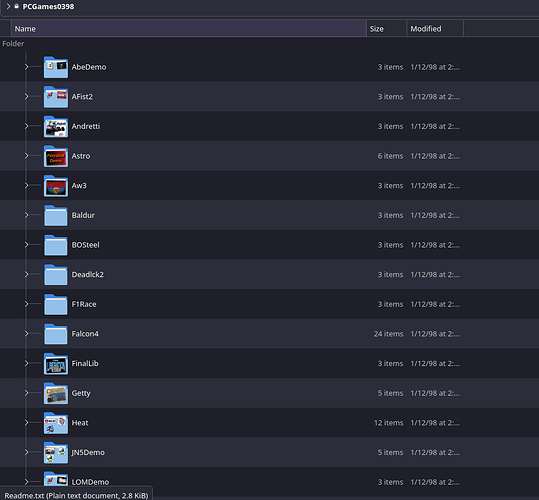
Task: Expand the Baldur folder
Action: coord(26,215)
